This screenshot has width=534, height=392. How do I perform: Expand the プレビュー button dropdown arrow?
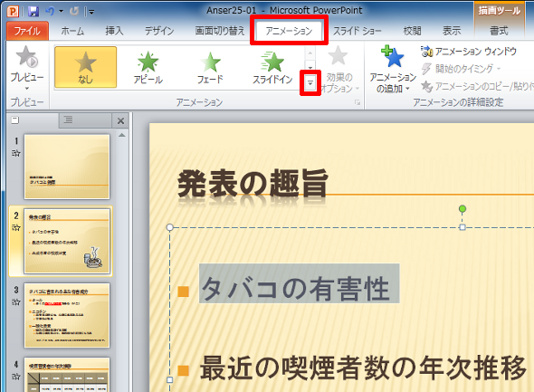coord(27,89)
